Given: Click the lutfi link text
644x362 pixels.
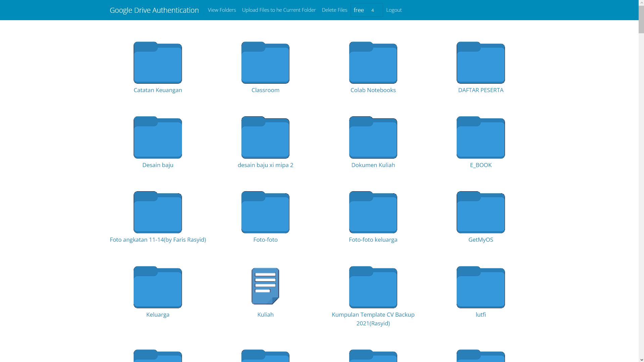Looking at the screenshot, I should [x=481, y=315].
